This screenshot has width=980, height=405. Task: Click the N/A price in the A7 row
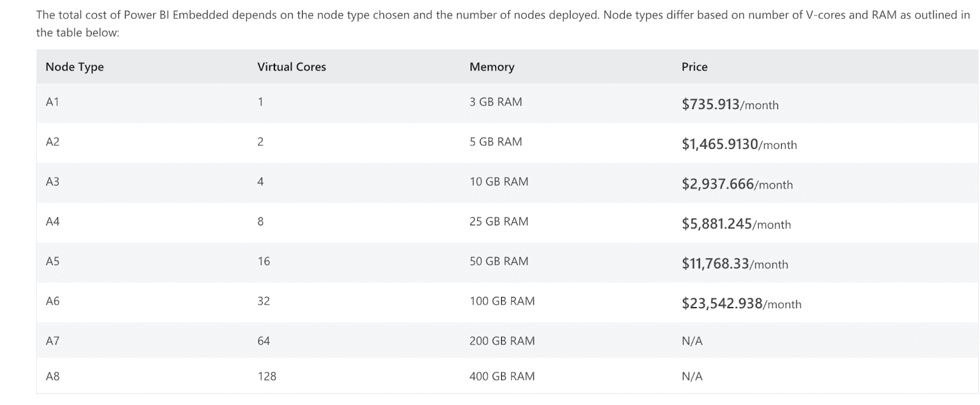pyautogui.click(x=692, y=341)
